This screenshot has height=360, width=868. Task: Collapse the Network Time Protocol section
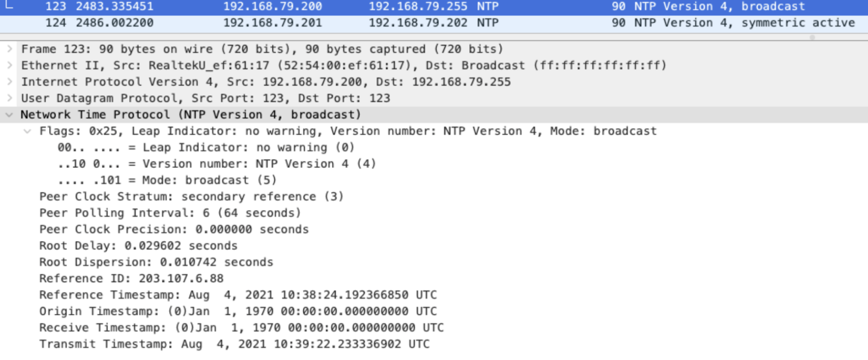click(x=10, y=115)
